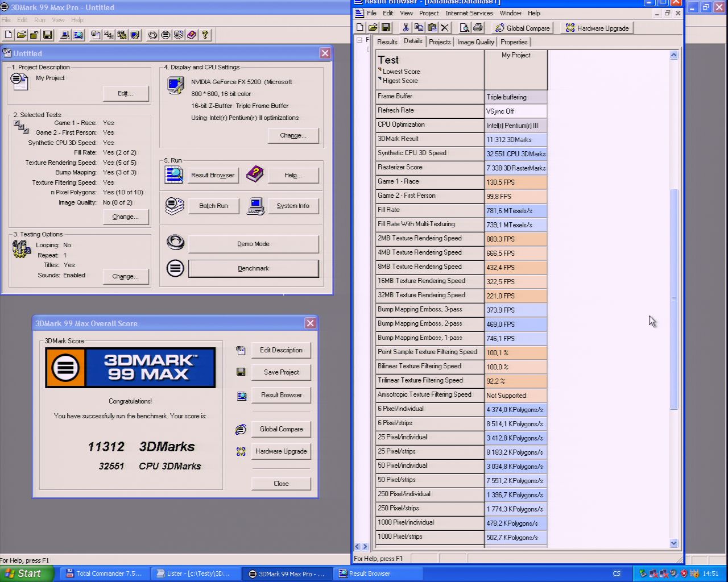This screenshot has height=582, width=728.
Task: Click floppy icon beside Save Project
Action: pos(241,372)
